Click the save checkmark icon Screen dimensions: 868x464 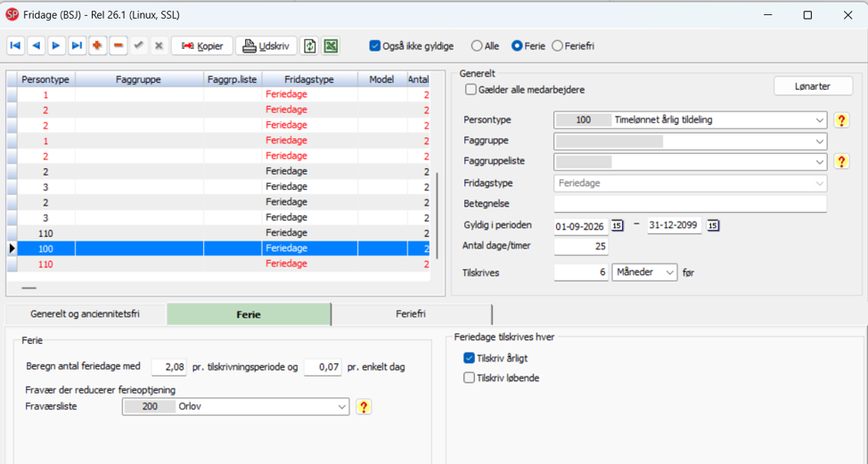click(x=138, y=46)
